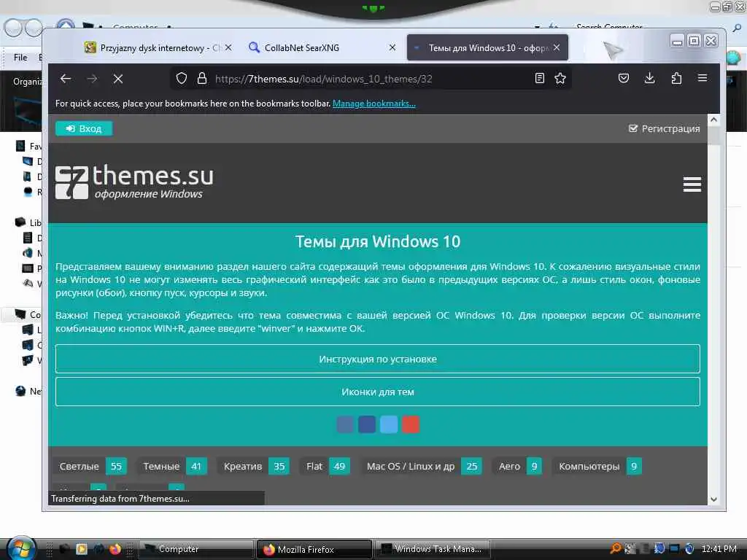Click the Computer window's back button
The width and height of the screenshot is (747, 560).
13,28
